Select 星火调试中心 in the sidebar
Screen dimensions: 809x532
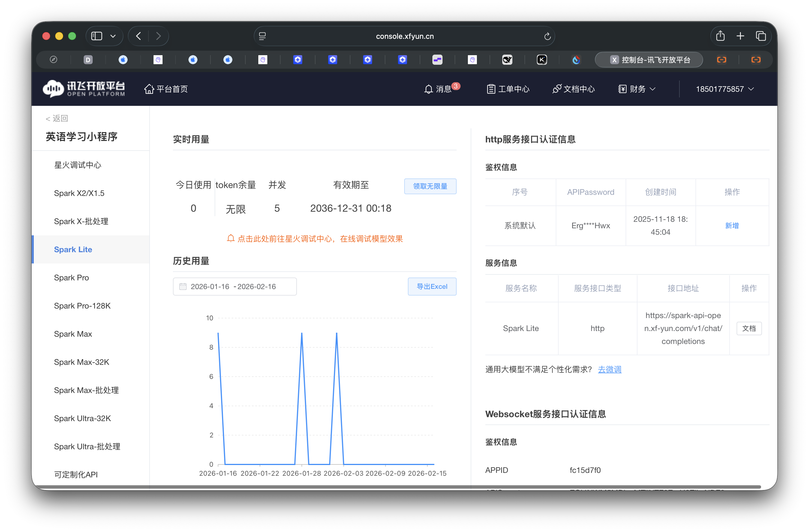[x=78, y=165]
